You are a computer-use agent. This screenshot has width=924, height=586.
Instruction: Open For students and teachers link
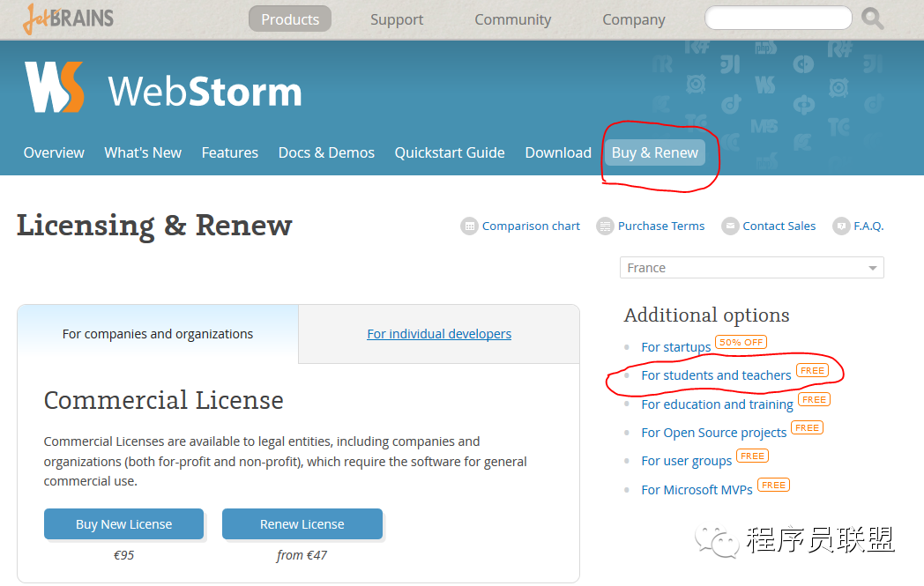click(716, 375)
